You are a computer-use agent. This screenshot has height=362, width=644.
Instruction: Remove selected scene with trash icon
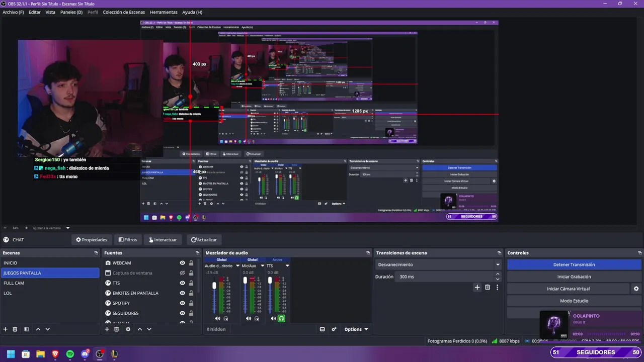click(x=15, y=329)
